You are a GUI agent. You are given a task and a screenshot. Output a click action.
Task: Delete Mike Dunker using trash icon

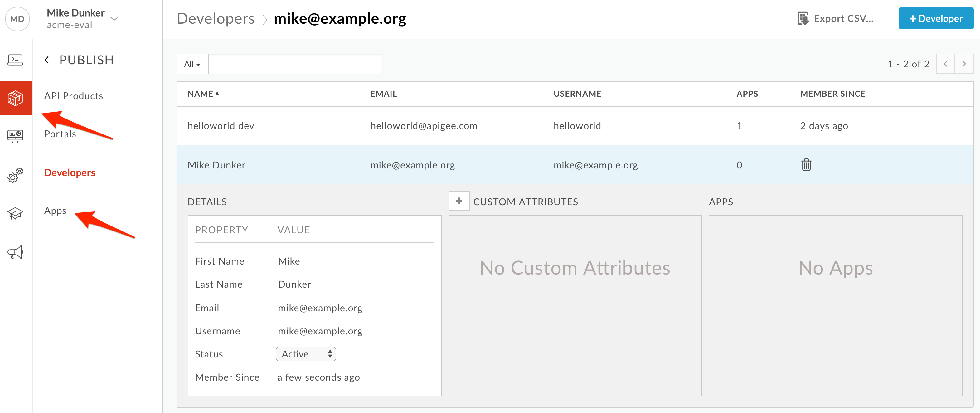[x=806, y=165]
